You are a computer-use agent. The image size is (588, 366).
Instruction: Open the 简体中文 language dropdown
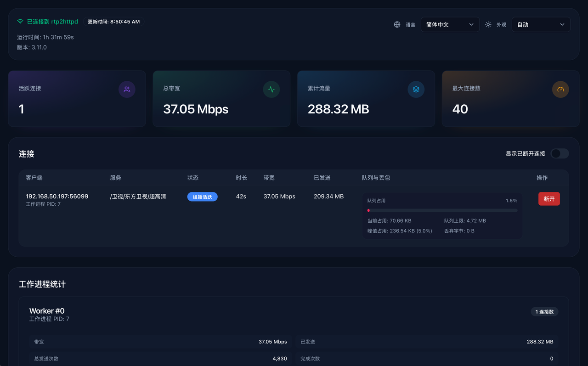[x=449, y=25]
